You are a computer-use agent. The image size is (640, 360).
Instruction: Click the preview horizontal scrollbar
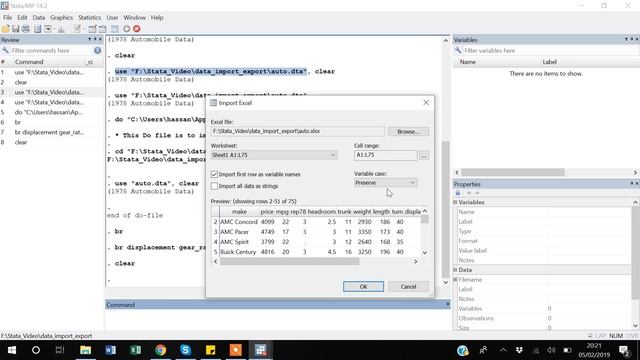coord(289,262)
